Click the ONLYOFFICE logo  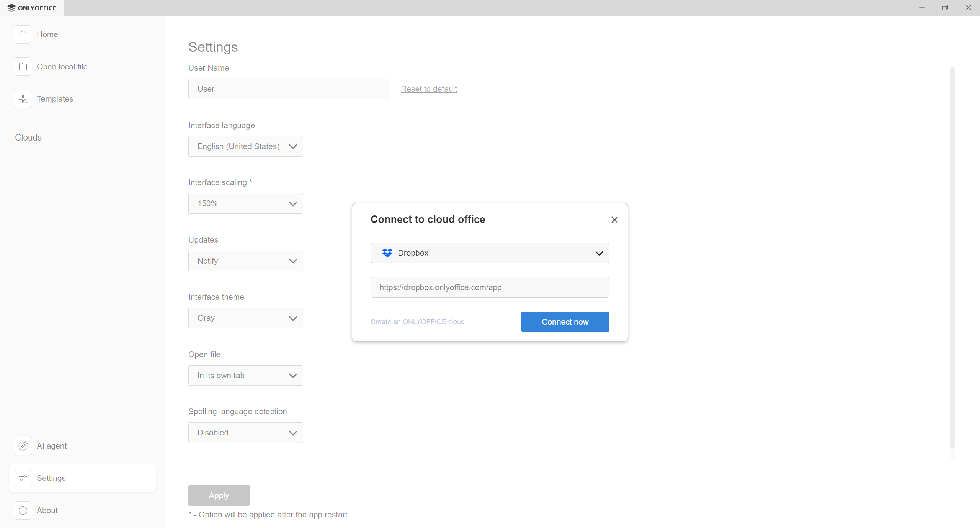pyautogui.click(x=32, y=8)
